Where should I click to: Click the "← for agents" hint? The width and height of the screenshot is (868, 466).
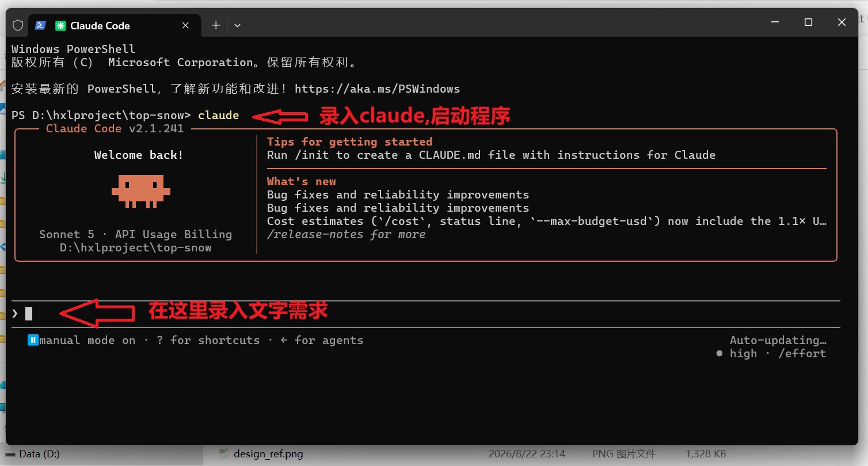click(322, 341)
